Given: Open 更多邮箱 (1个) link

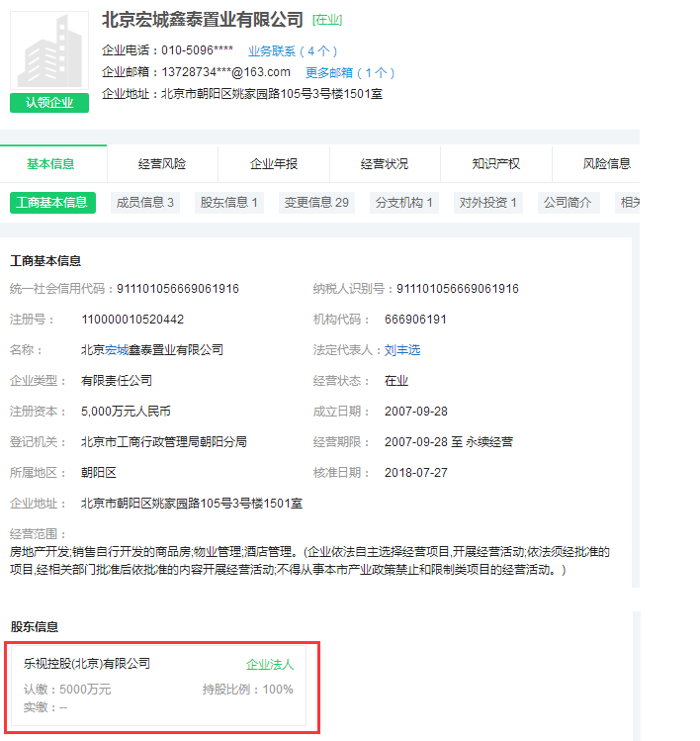Looking at the screenshot, I should pos(350,73).
